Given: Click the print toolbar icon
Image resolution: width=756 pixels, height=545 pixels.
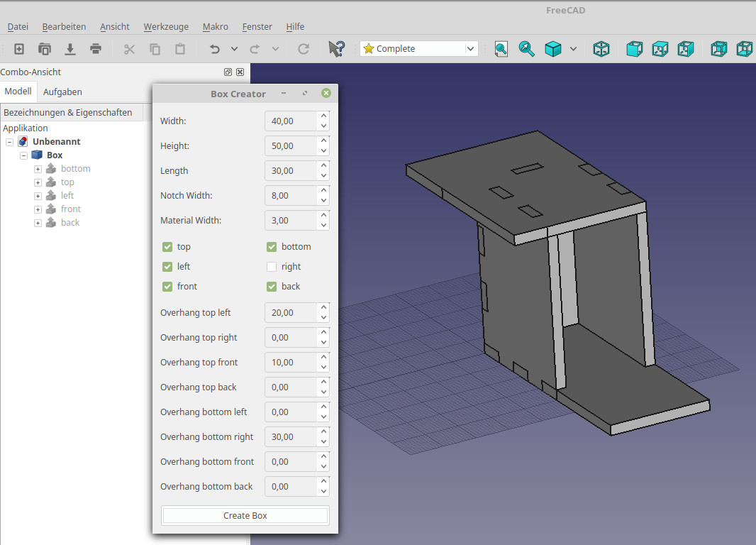Looking at the screenshot, I should click(x=96, y=49).
